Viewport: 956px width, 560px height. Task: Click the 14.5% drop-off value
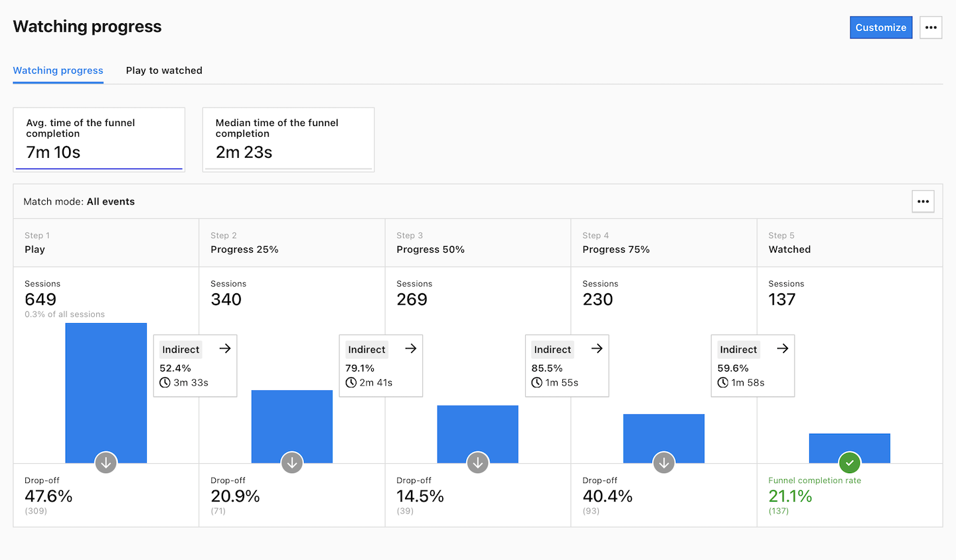(420, 496)
